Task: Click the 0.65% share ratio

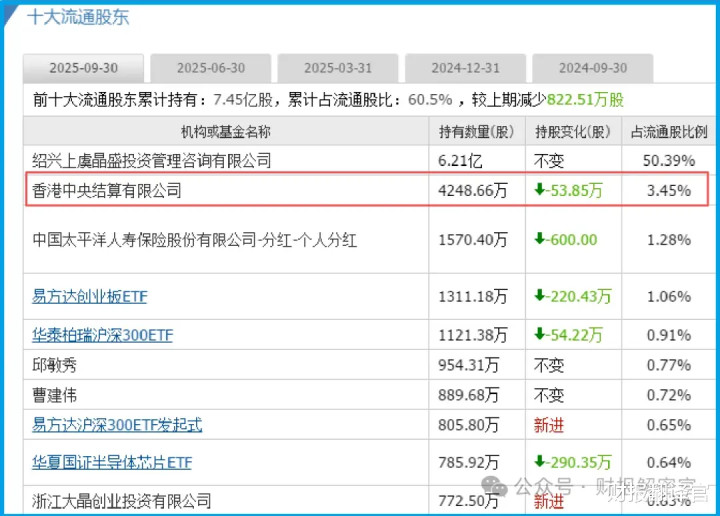Action: pyautogui.click(x=669, y=425)
